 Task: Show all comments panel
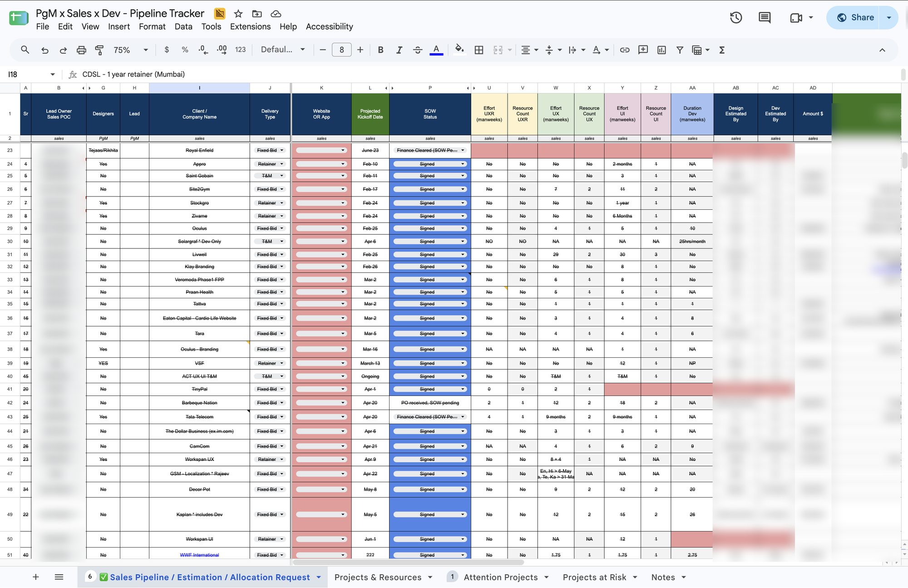(x=765, y=18)
